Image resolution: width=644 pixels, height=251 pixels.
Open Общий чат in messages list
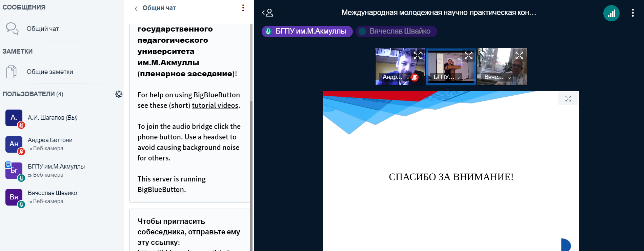pos(43,29)
